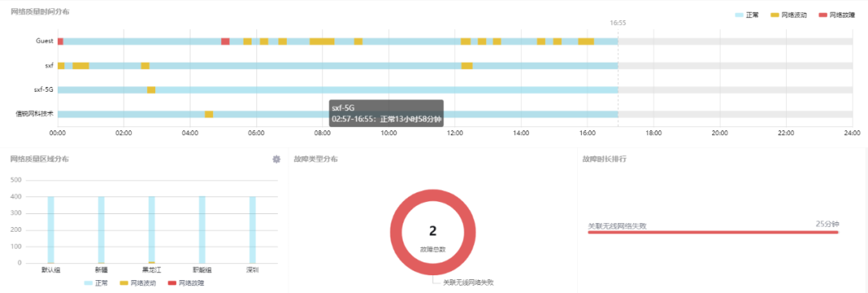Toggle 正常 legend under region bar chart
This screenshot has height=293, width=868.
[x=96, y=283]
